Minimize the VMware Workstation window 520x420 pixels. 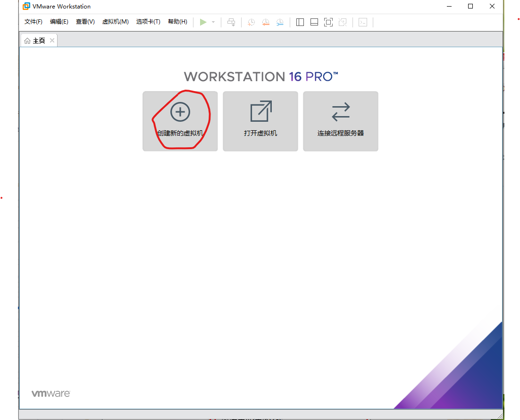[x=449, y=6]
